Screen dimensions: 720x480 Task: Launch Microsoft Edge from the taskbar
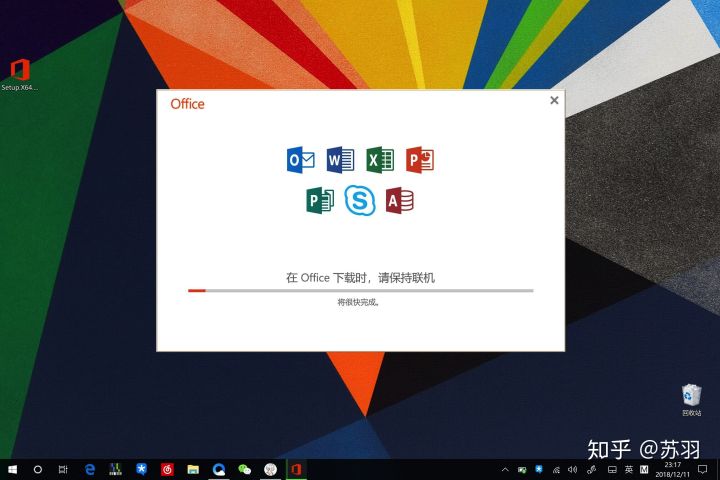click(x=90, y=469)
